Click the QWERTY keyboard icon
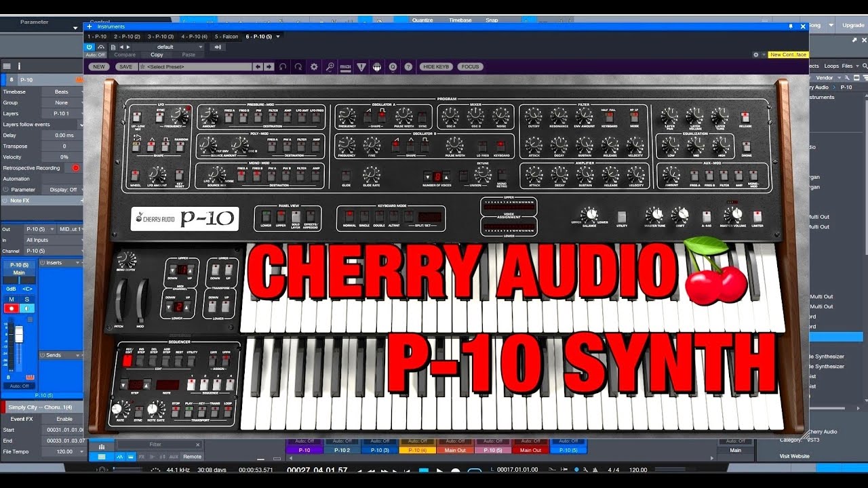This screenshot has width=868, height=488. 377,66
